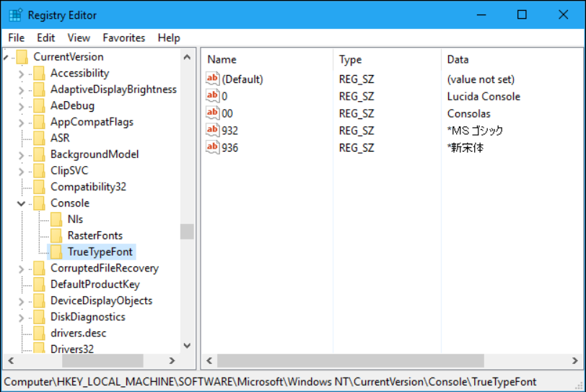The image size is (586, 392).
Task: Click the tree pane vertical scrollbar thumb
Action: click(x=187, y=232)
